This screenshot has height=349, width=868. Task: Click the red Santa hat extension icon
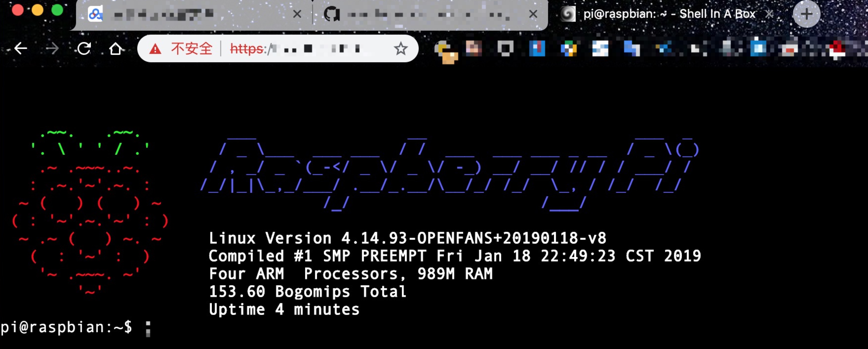837,49
